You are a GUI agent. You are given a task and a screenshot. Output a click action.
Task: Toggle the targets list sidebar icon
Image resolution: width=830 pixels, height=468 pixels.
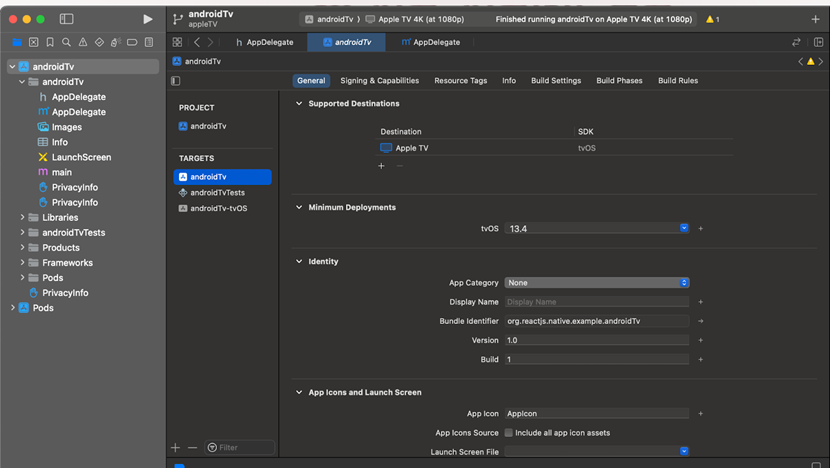tap(176, 81)
